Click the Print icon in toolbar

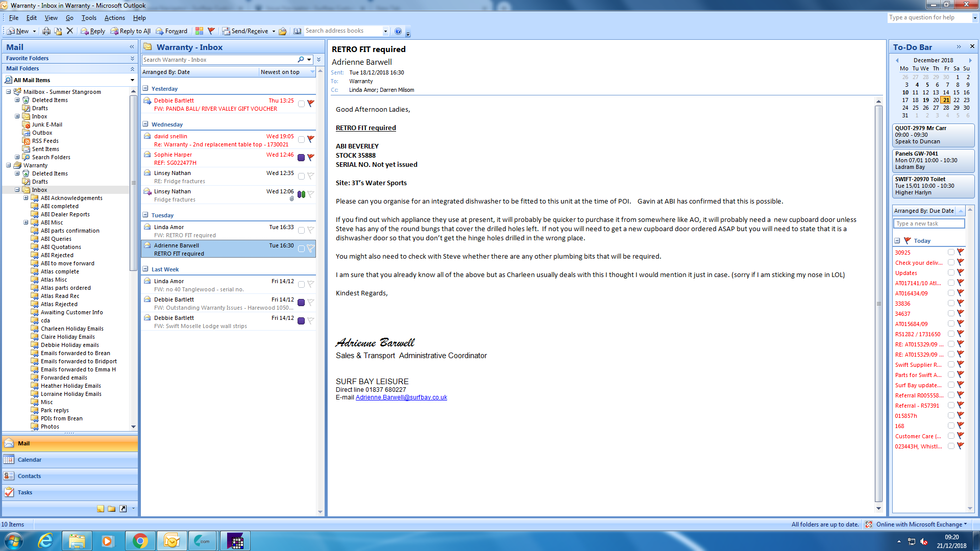(46, 31)
